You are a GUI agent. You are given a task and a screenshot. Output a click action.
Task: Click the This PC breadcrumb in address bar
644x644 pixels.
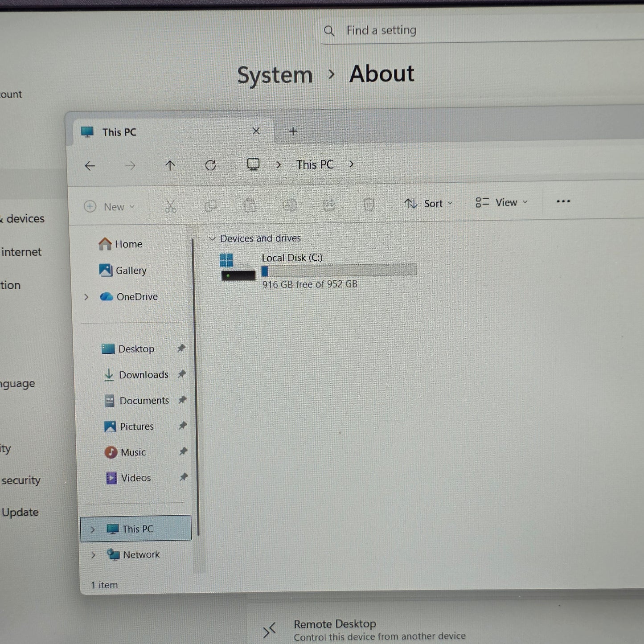point(315,164)
